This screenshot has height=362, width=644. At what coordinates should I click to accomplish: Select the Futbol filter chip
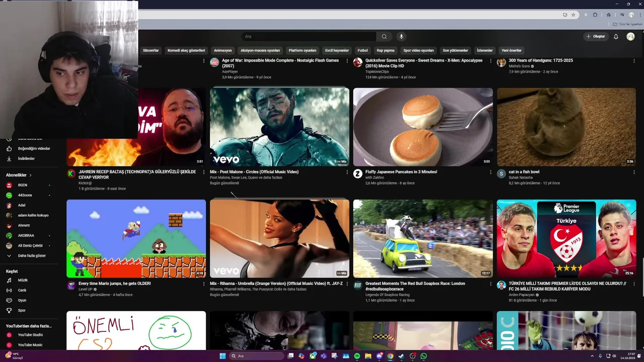point(363,50)
